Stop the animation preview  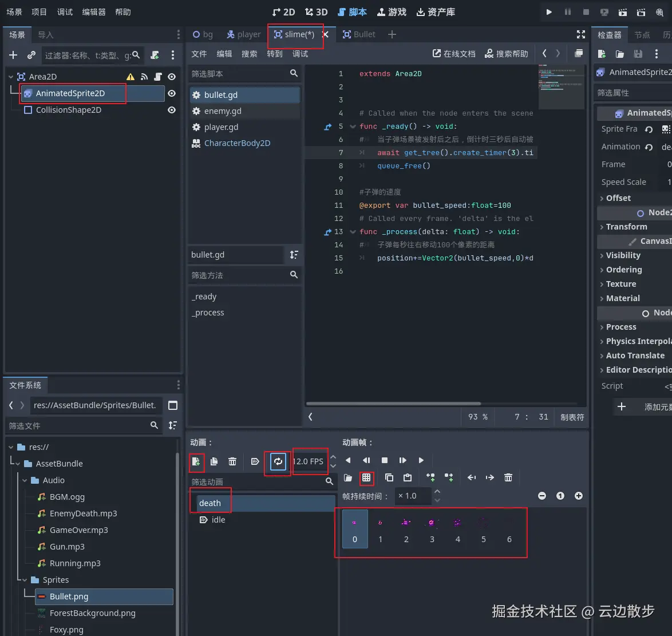385,460
